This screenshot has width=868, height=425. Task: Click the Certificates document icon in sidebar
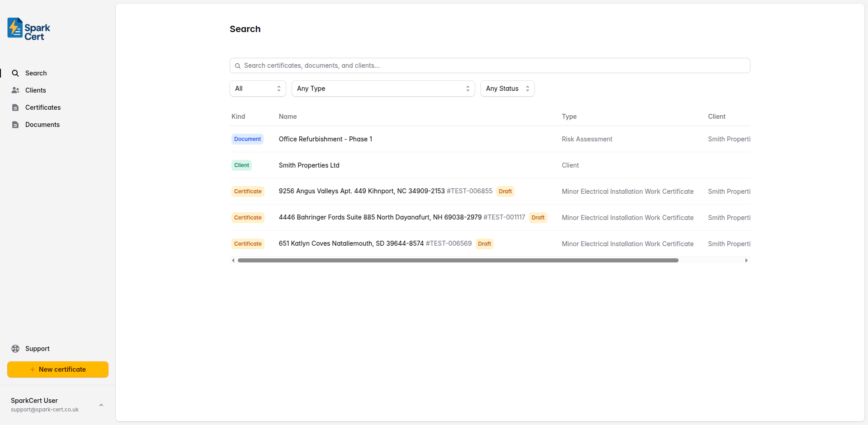click(x=15, y=107)
